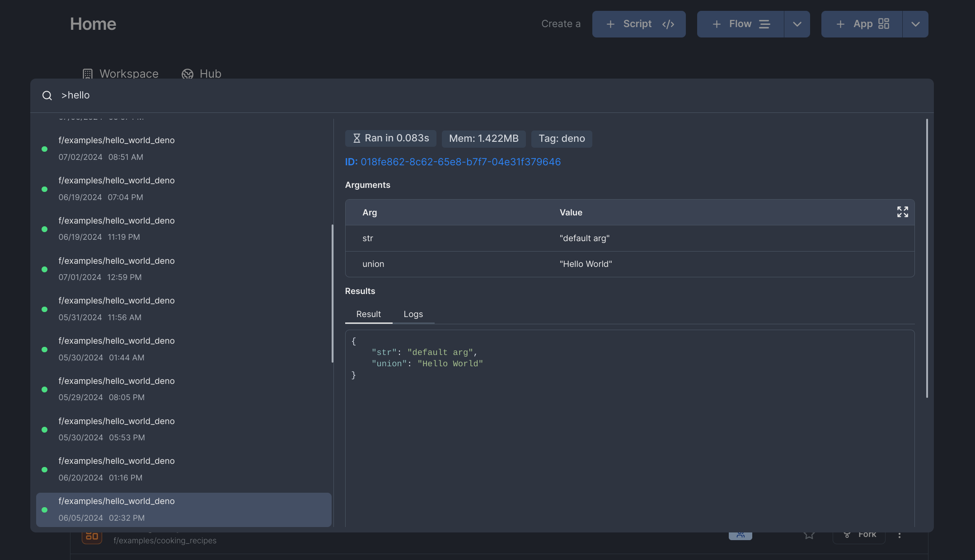Click the search magnifier icon

click(47, 95)
